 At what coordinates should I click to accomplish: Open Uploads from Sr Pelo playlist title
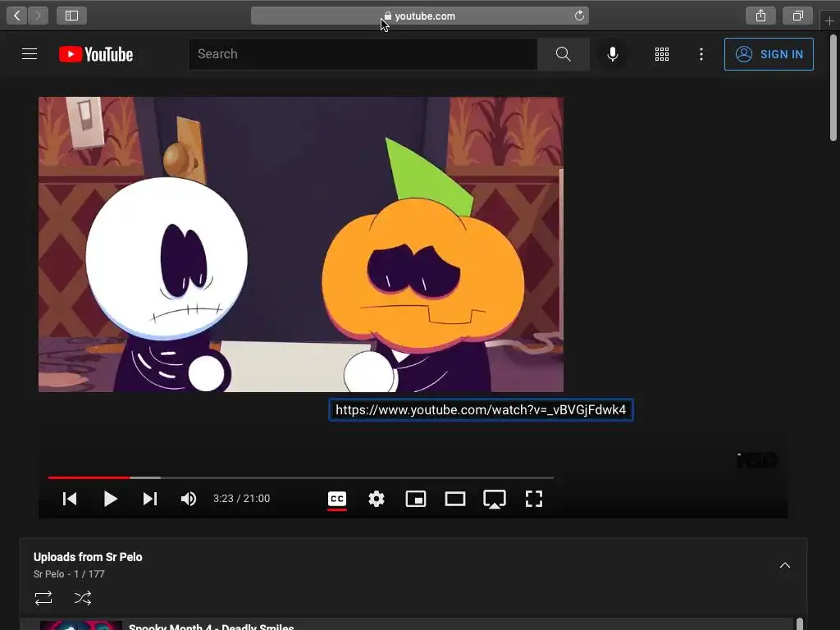(x=88, y=557)
